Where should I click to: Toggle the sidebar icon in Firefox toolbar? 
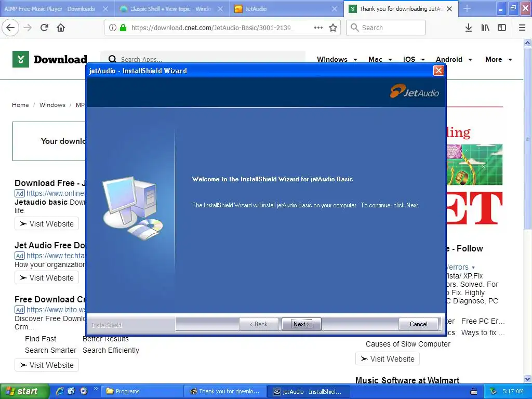[501, 28]
